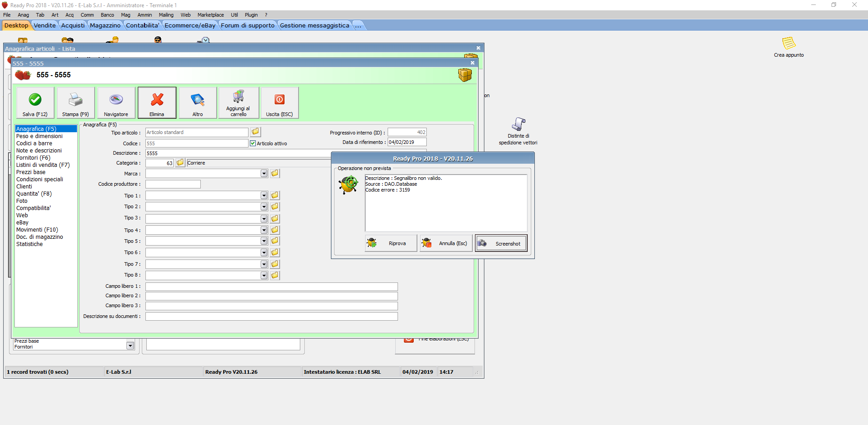This screenshot has height=425, width=868.
Task: Click the Screenshot button in error dialog
Action: point(501,243)
